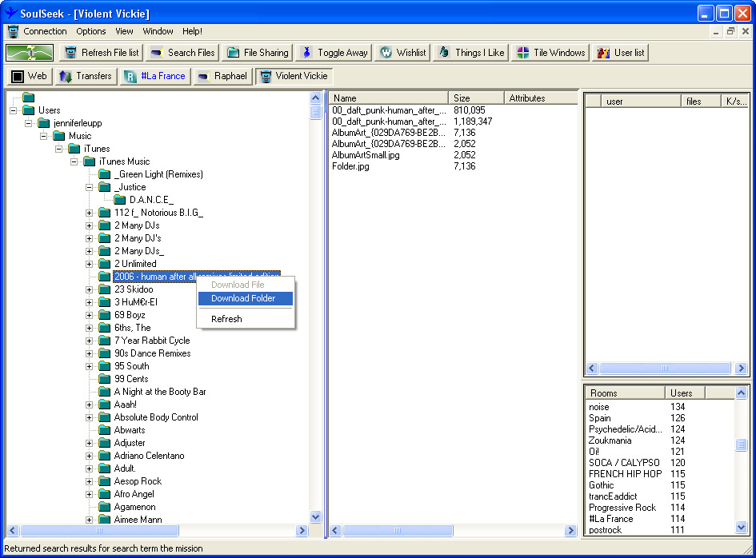Select the _Green Light (Remixes) folder
Viewport: 756px width, 558px height.
tap(158, 174)
